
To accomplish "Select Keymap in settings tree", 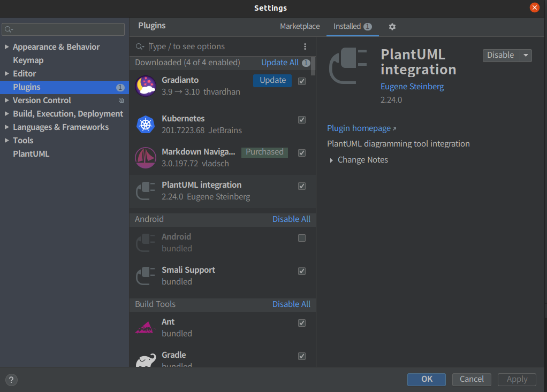I will pos(28,60).
